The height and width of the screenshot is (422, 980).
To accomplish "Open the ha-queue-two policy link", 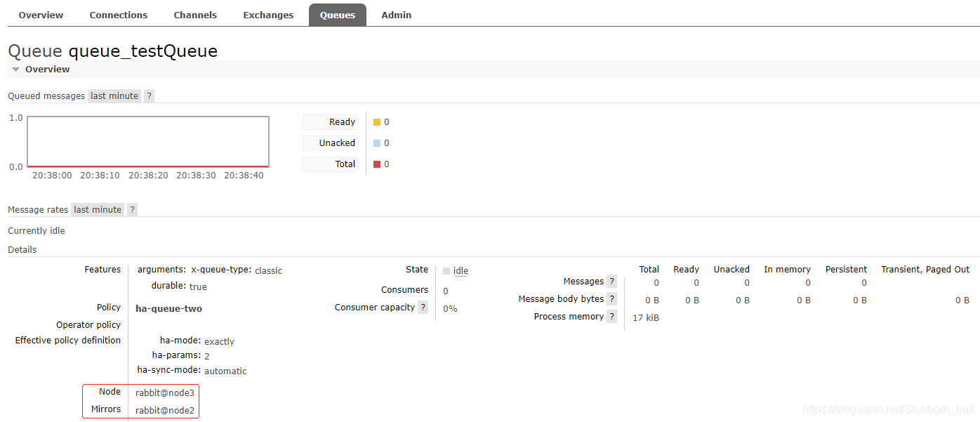I will click(x=168, y=308).
